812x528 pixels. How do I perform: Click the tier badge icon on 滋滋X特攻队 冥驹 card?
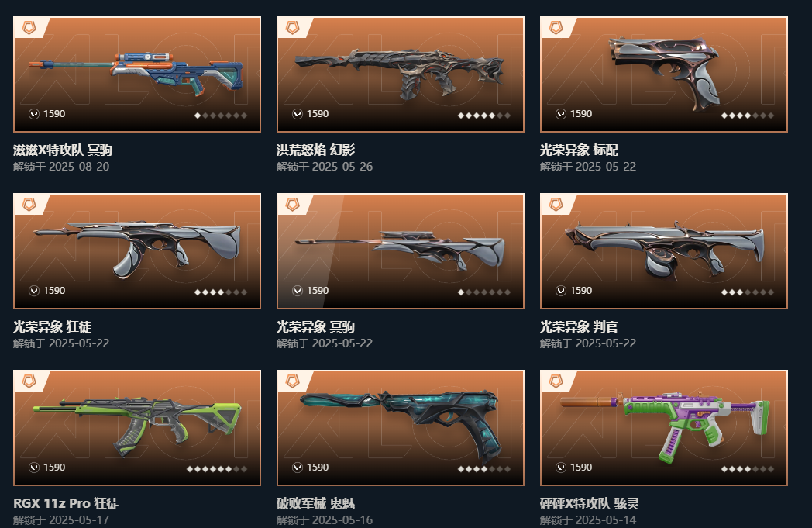click(x=29, y=27)
